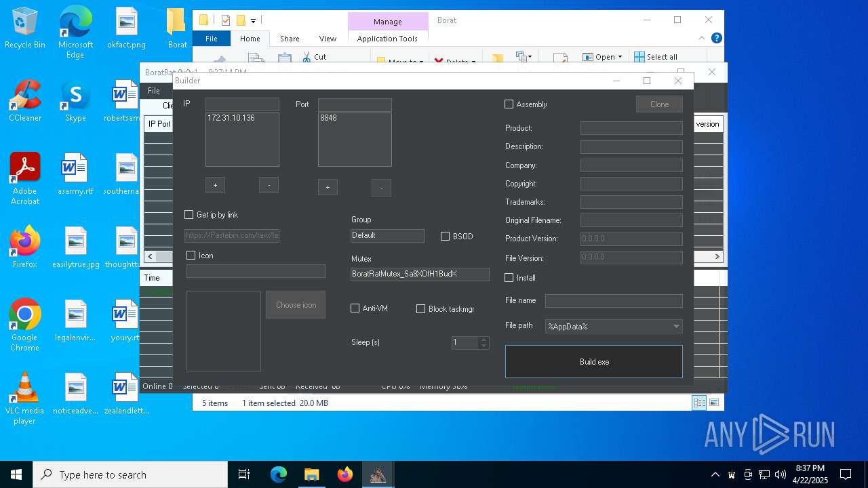Click the Windows Start button
This screenshot has width=868, height=488.
[x=16, y=474]
